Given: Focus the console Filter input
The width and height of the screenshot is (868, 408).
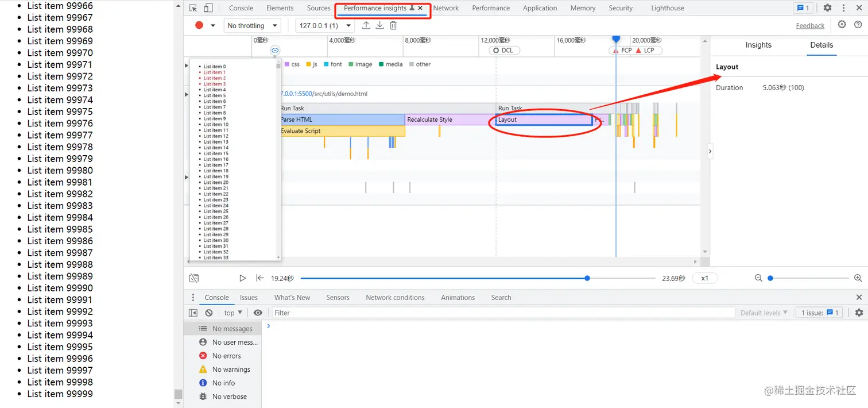Looking at the screenshot, I should (503, 313).
